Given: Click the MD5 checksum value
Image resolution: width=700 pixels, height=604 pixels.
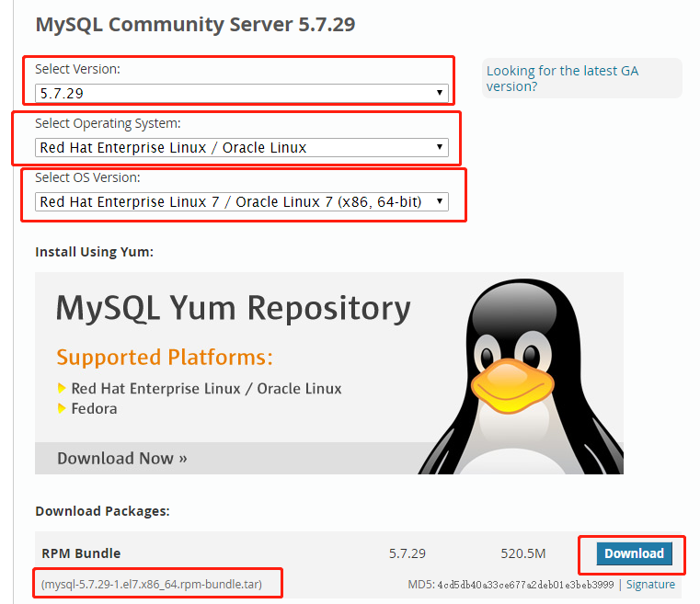Looking at the screenshot, I should pos(525,585).
